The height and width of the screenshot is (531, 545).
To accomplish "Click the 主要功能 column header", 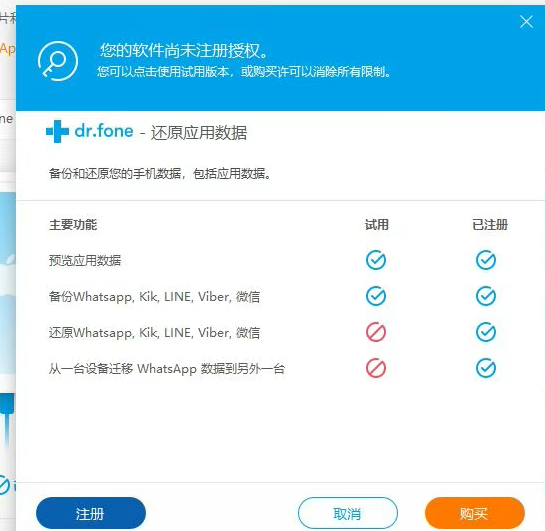I will (73, 225).
